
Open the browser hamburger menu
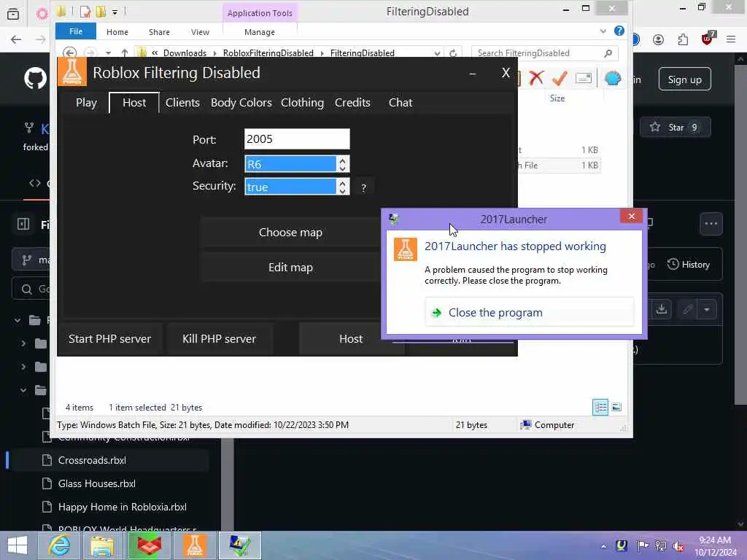click(731, 39)
